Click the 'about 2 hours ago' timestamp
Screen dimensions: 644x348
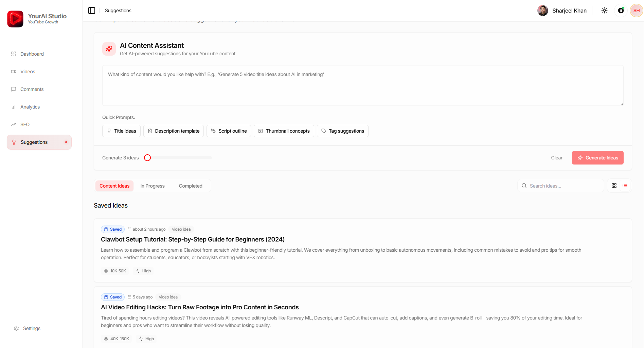(146, 229)
